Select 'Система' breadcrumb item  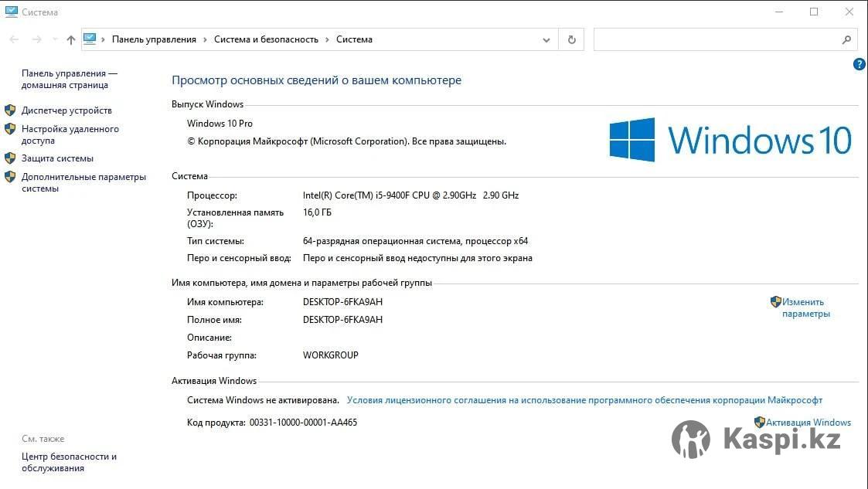coord(354,39)
